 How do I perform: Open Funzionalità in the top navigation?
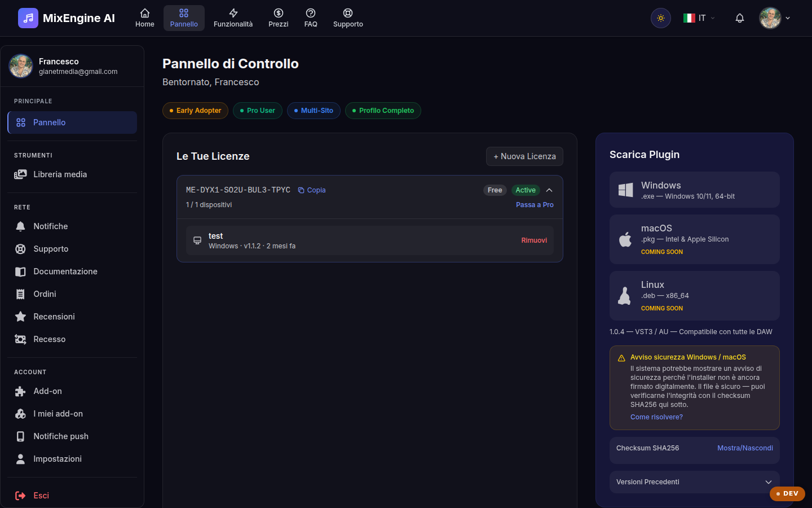pyautogui.click(x=233, y=18)
